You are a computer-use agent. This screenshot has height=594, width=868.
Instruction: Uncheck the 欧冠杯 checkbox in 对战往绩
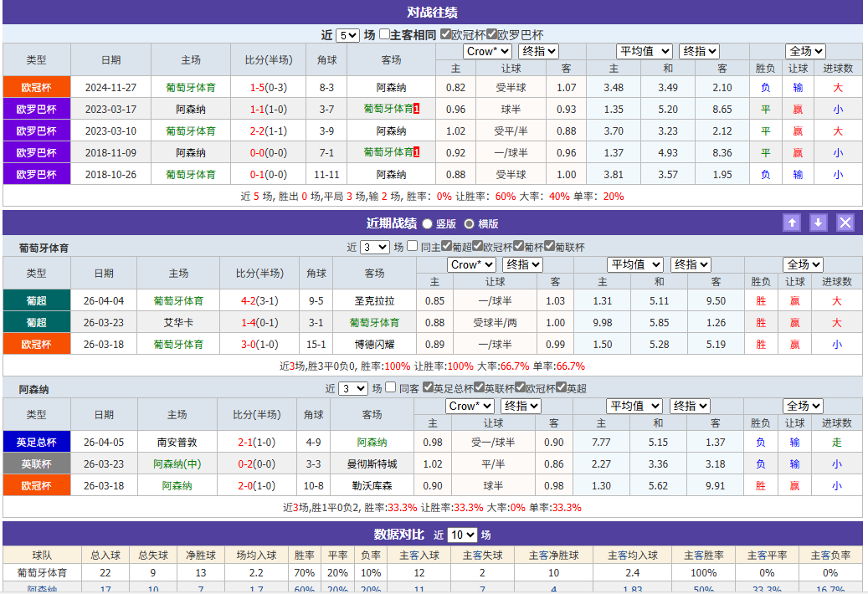pos(444,27)
